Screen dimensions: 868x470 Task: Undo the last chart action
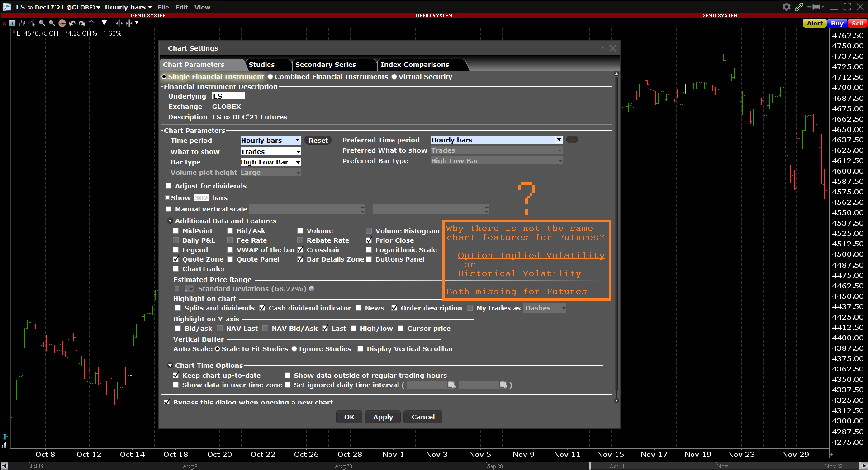72,23
